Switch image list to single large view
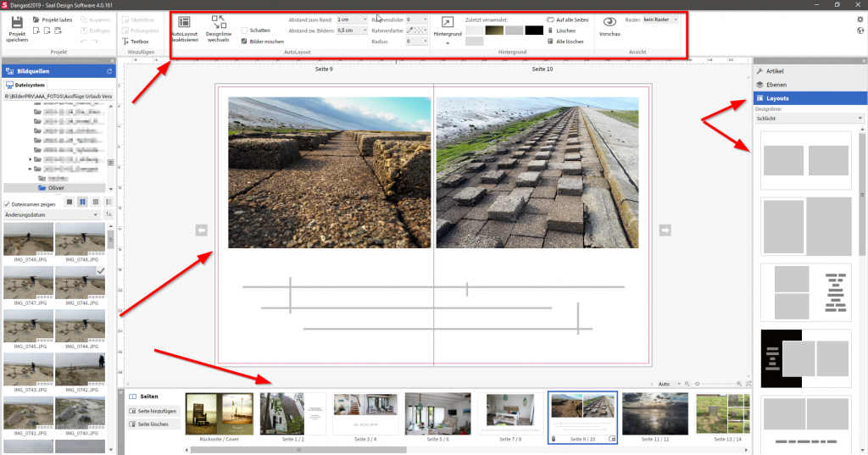Image resolution: width=868 pixels, height=455 pixels. (x=69, y=202)
